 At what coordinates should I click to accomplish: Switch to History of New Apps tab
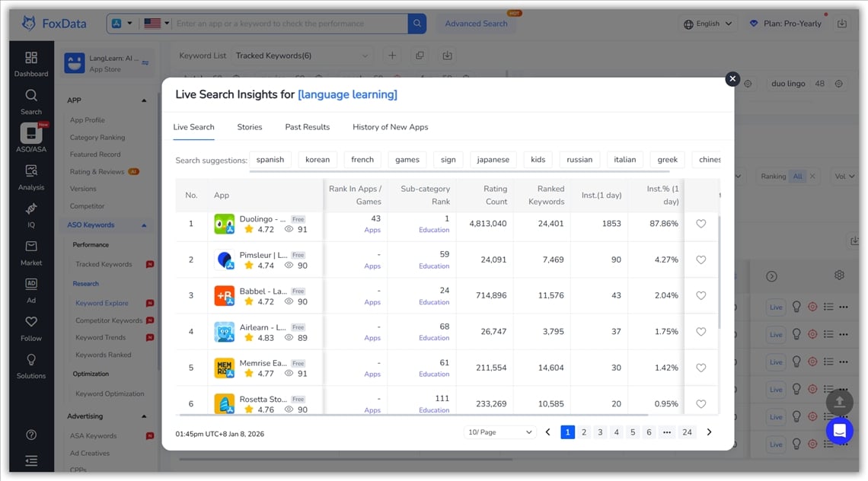390,127
